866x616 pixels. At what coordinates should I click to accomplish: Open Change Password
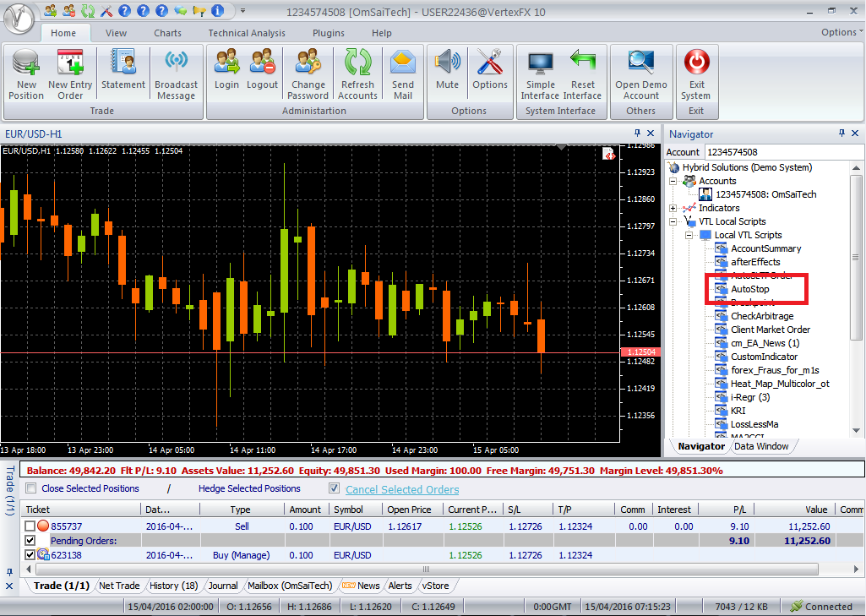308,74
